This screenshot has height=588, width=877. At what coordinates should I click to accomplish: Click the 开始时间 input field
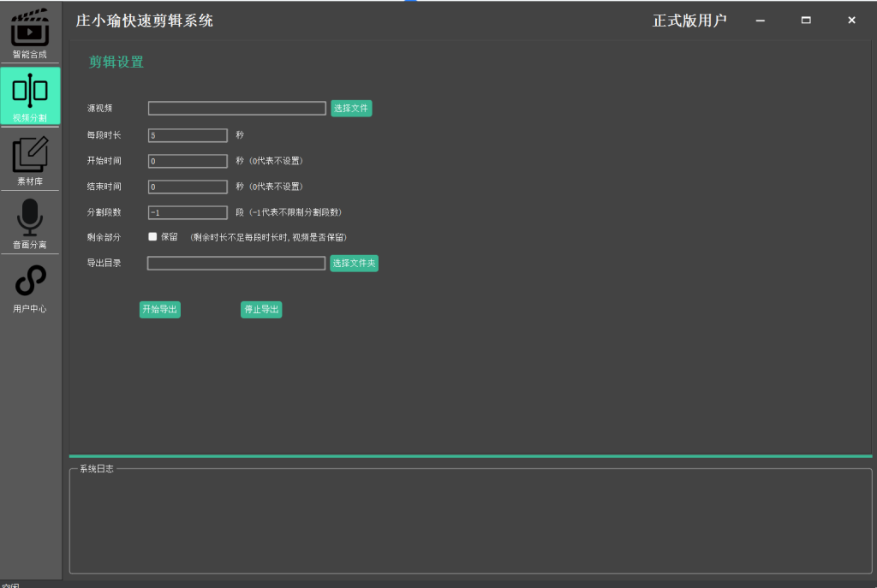(x=188, y=161)
